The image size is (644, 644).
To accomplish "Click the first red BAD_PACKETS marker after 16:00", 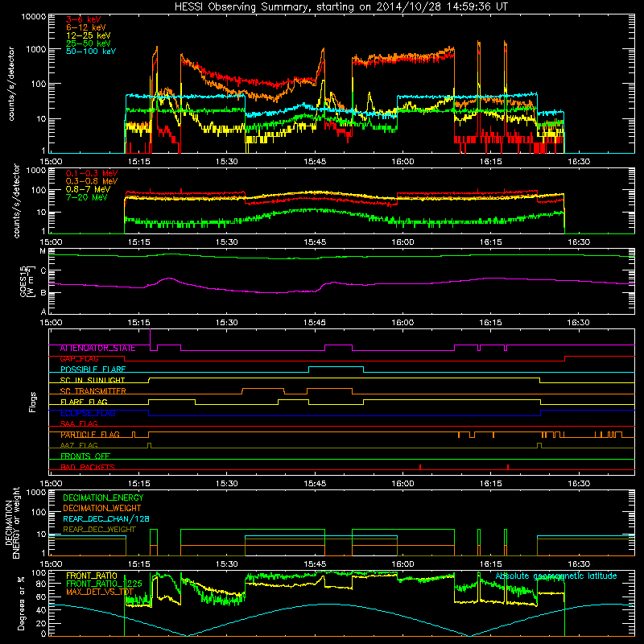I will pyautogui.click(x=420, y=467).
